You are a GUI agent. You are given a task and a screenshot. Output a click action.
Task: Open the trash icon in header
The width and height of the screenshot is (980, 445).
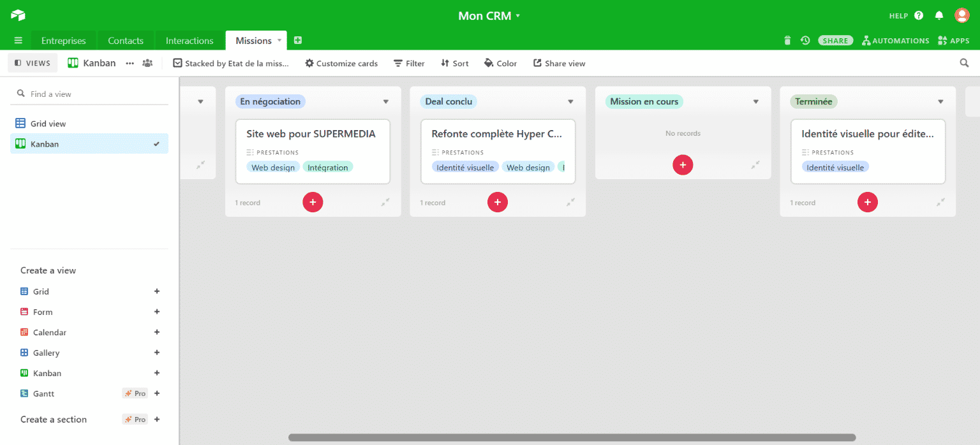point(787,41)
